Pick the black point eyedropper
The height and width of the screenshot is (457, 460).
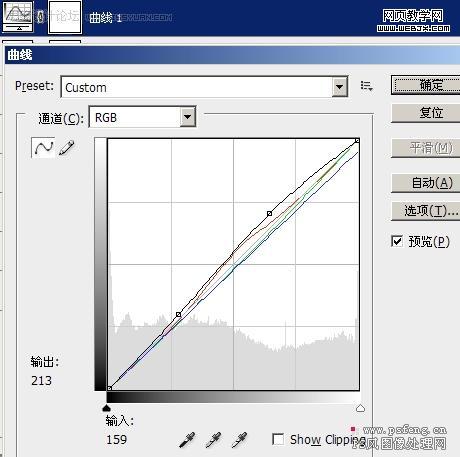click(x=187, y=440)
